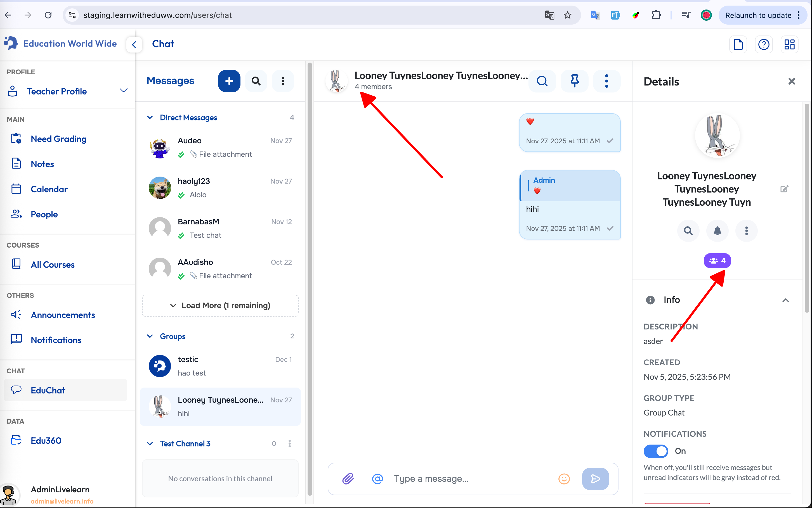Image resolution: width=812 pixels, height=508 pixels.
Task: Click the attachment paperclip icon
Action: 348,478
